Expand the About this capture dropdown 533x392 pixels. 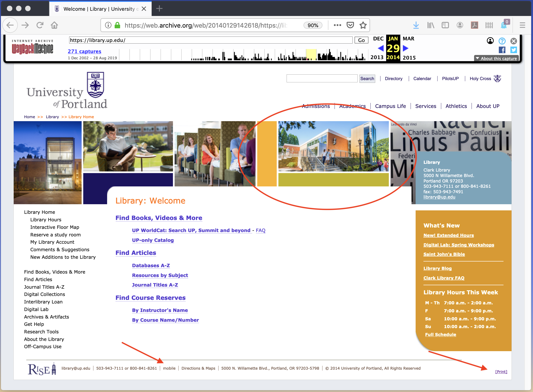point(496,58)
